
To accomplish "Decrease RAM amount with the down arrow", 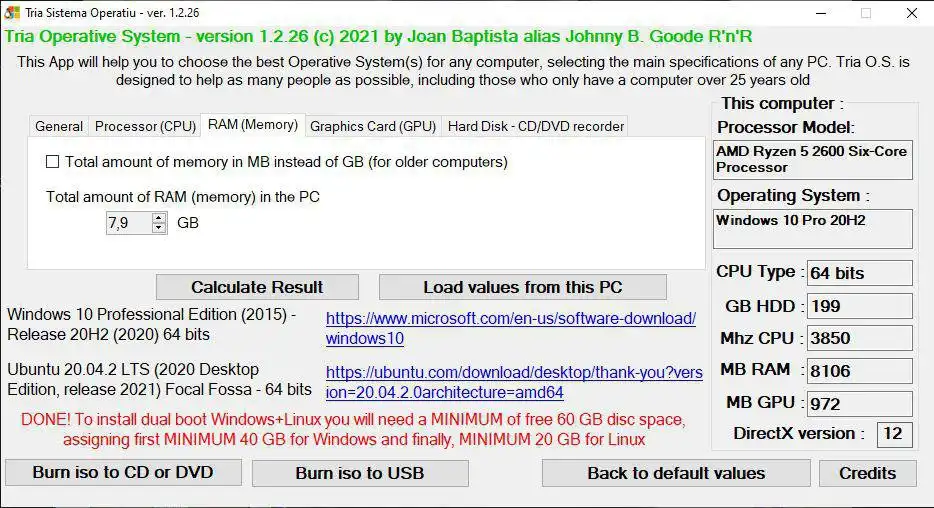I will pos(159,228).
